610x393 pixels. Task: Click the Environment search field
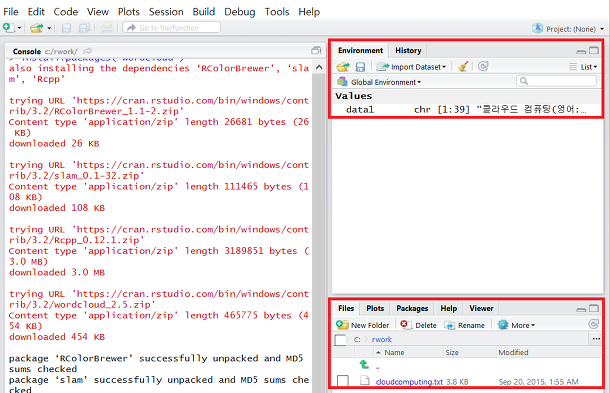(x=556, y=81)
